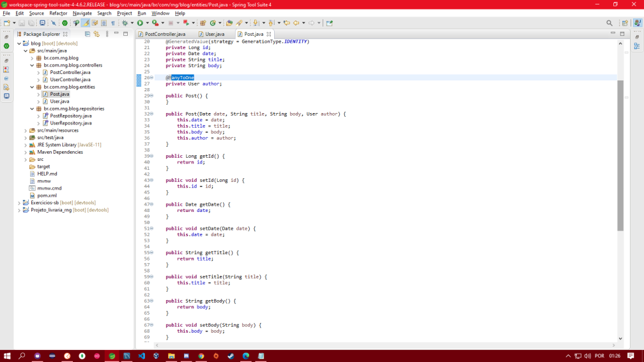
Task: Click the Search magnifier icon at top right
Action: pos(609,23)
